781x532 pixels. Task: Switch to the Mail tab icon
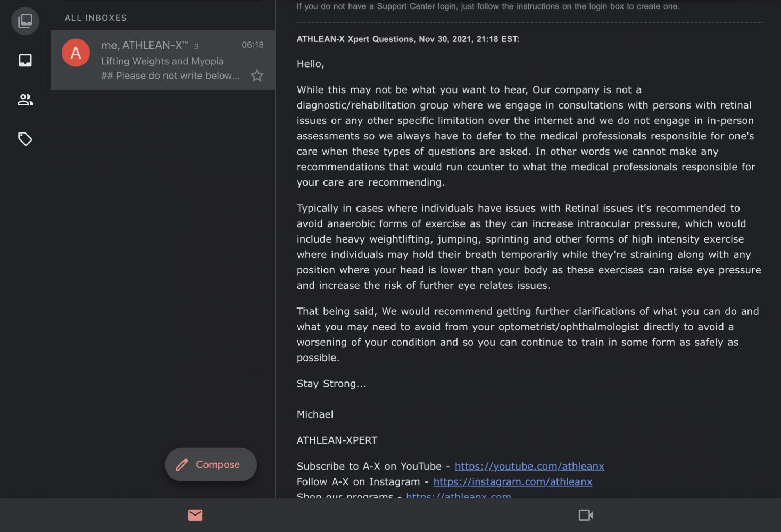click(x=195, y=515)
